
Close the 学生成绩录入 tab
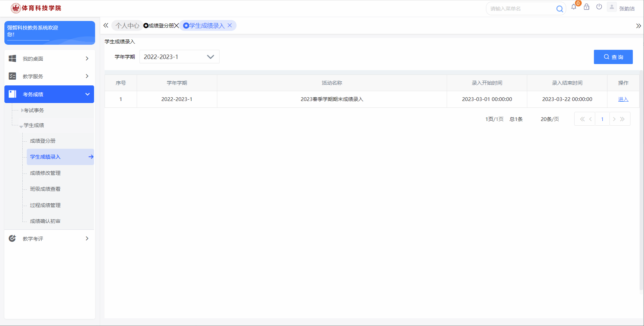pos(230,25)
